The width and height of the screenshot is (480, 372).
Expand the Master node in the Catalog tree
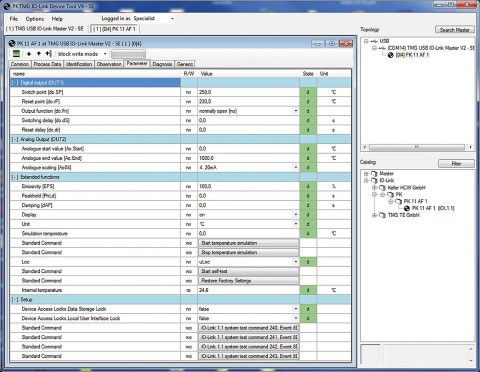pyautogui.click(x=366, y=174)
